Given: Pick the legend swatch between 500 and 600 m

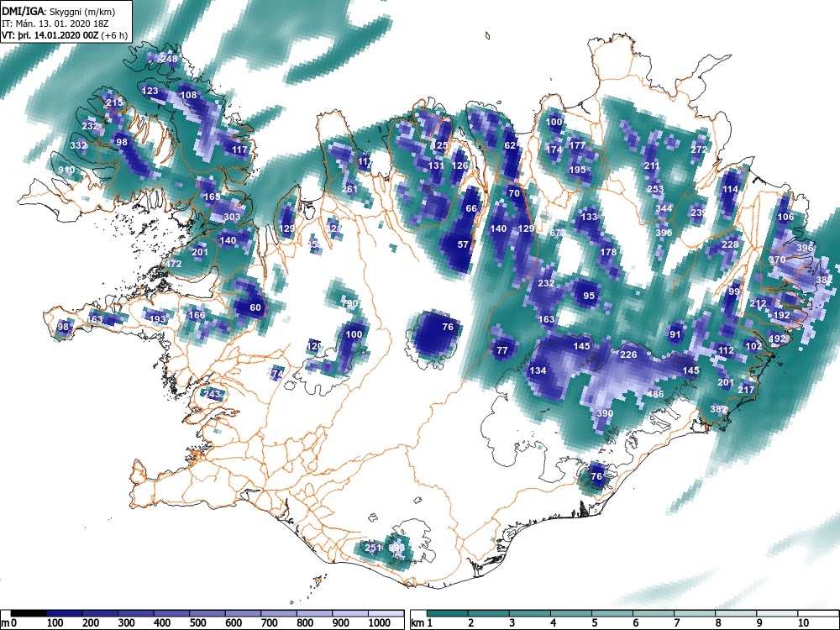Looking at the screenshot, I should (207, 613).
